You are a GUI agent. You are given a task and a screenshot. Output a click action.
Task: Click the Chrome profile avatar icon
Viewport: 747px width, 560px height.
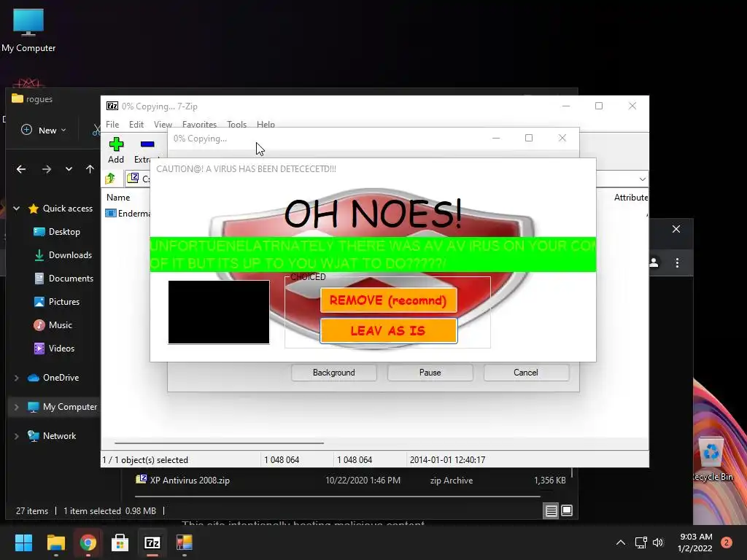pyautogui.click(x=654, y=262)
